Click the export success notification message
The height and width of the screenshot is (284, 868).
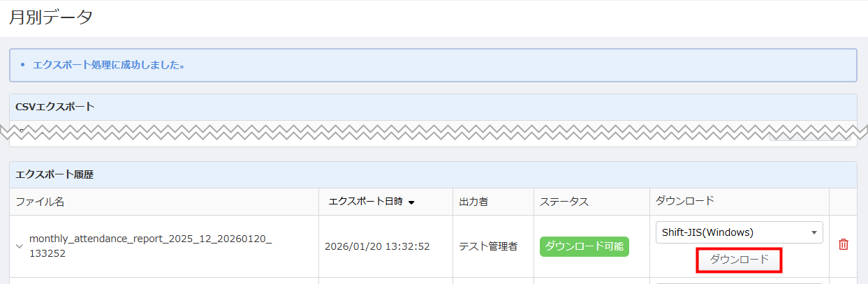(108, 65)
